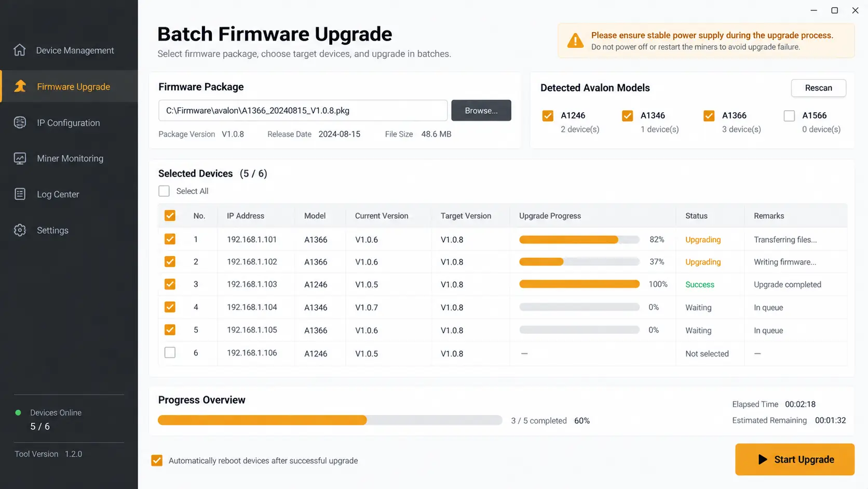Uncheck the row for 192.168.1.104

[x=170, y=307]
